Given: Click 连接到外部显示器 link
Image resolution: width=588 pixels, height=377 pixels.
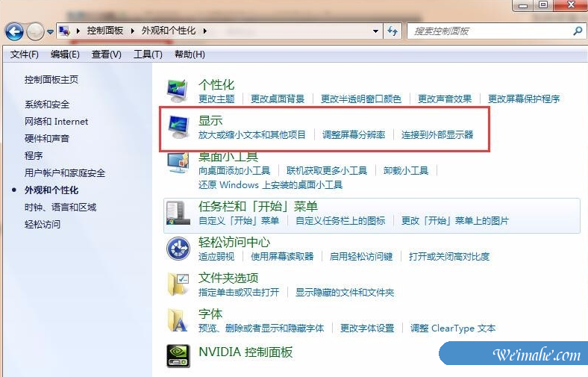Looking at the screenshot, I should [437, 135].
